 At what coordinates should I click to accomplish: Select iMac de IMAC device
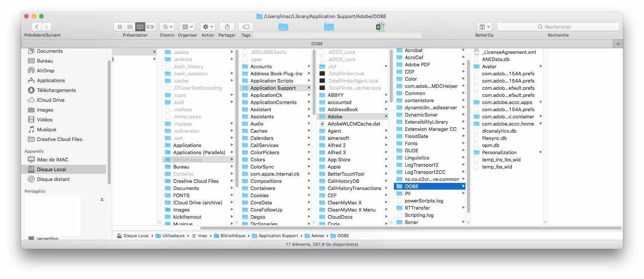52,159
